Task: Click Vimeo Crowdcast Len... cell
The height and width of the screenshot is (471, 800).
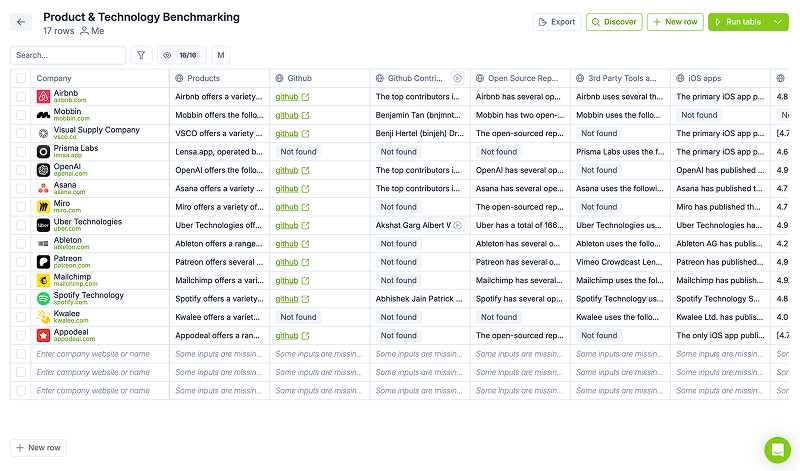Action: [619, 262]
